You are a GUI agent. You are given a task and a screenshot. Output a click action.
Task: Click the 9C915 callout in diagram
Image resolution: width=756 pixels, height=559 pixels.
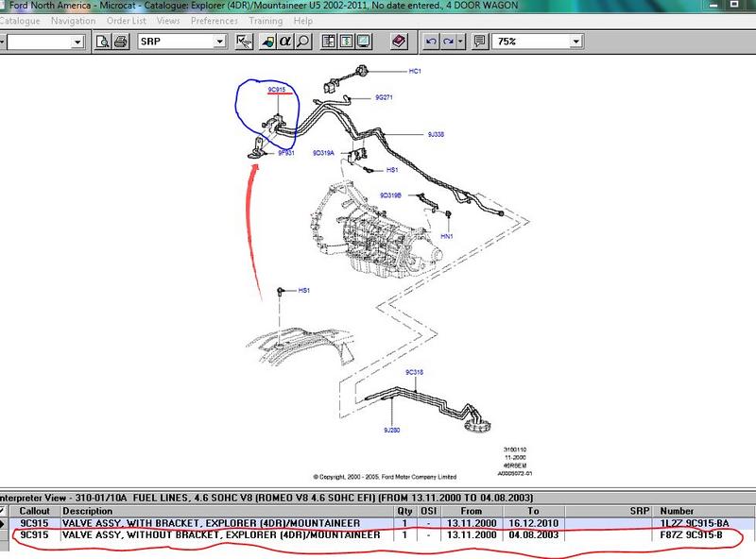(x=277, y=90)
